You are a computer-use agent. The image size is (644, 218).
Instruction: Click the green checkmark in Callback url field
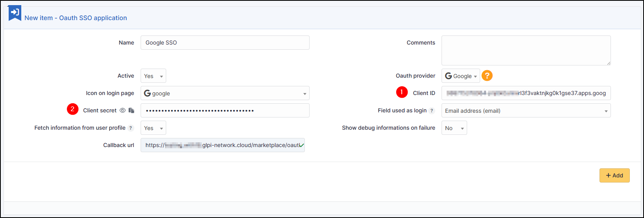click(301, 145)
